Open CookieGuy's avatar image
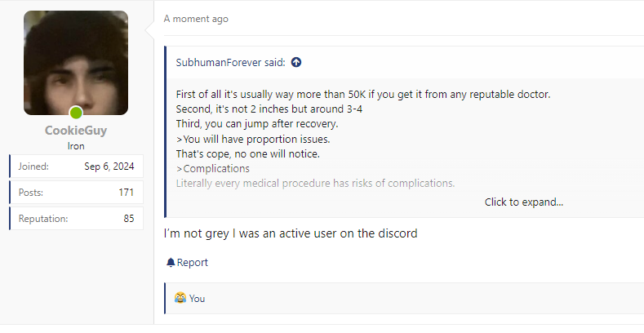644x333 pixels. tap(76, 63)
